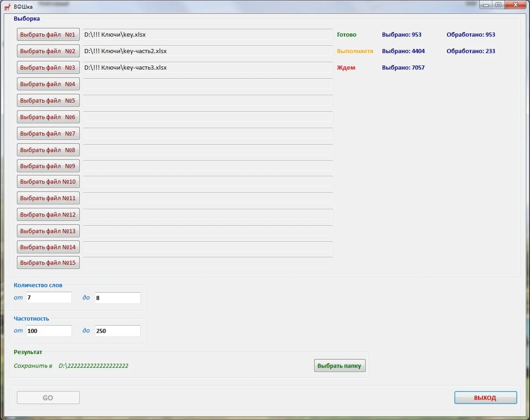Close the ВОШка window
The image size is (530, 420).
coord(515,5)
